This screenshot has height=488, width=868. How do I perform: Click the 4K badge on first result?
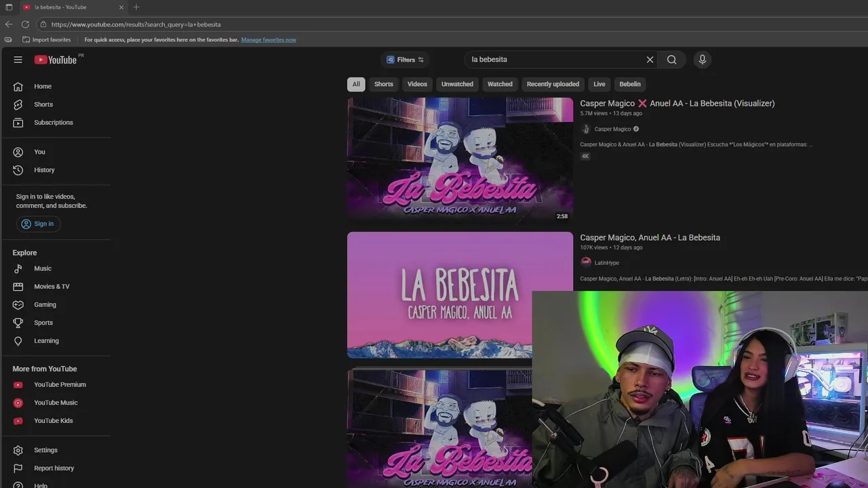pos(585,156)
